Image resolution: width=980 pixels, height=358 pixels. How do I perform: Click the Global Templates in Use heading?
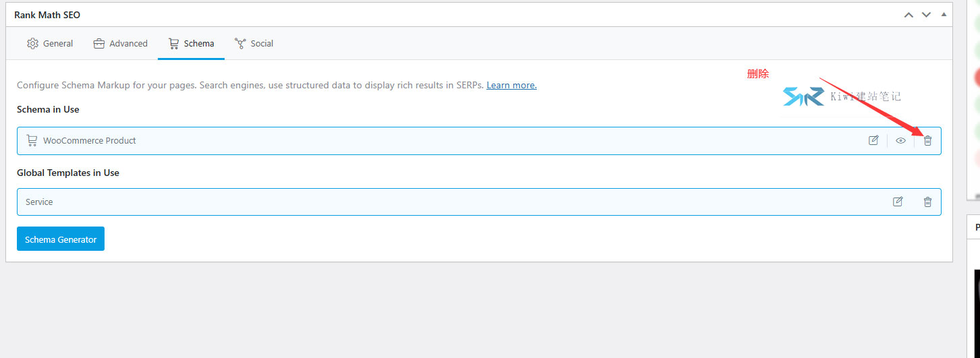click(68, 173)
